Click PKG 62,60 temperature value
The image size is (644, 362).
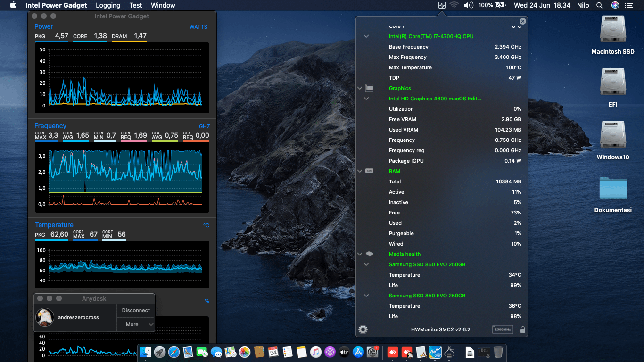coord(51,234)
